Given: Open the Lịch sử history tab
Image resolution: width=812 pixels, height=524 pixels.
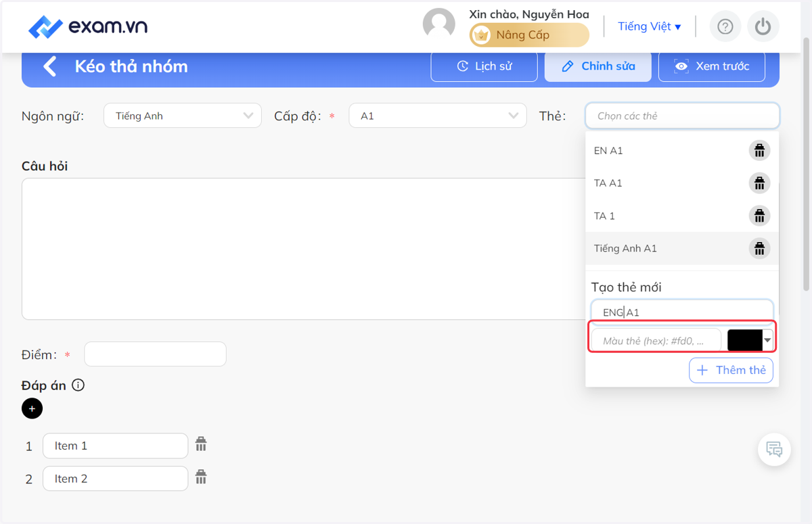Looking at the screenshot, I should point(484,66).
